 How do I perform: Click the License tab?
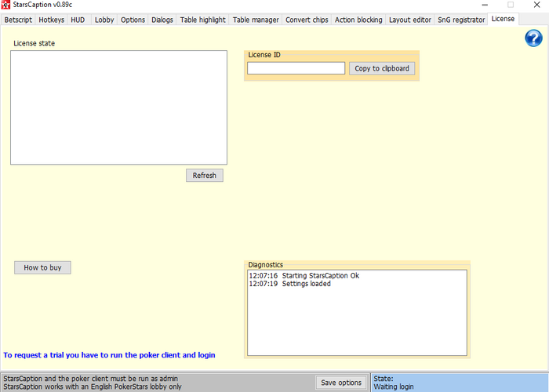504,19
